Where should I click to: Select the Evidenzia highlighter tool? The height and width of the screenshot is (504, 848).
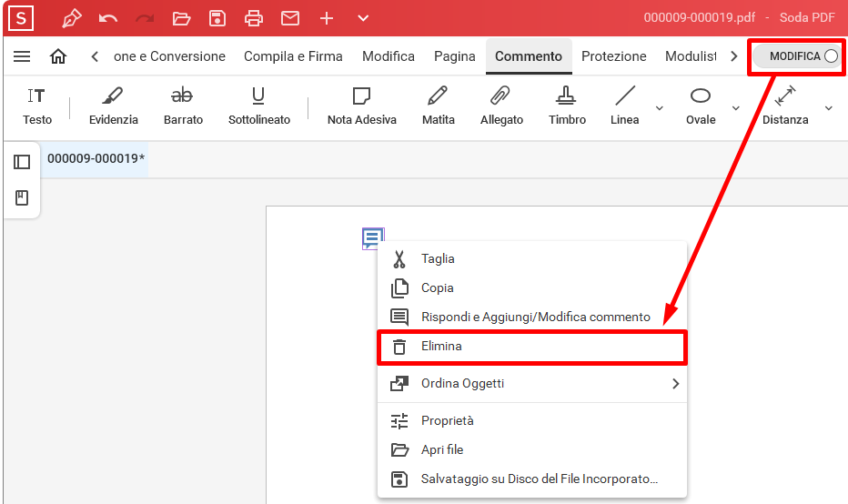click(113, 106)
